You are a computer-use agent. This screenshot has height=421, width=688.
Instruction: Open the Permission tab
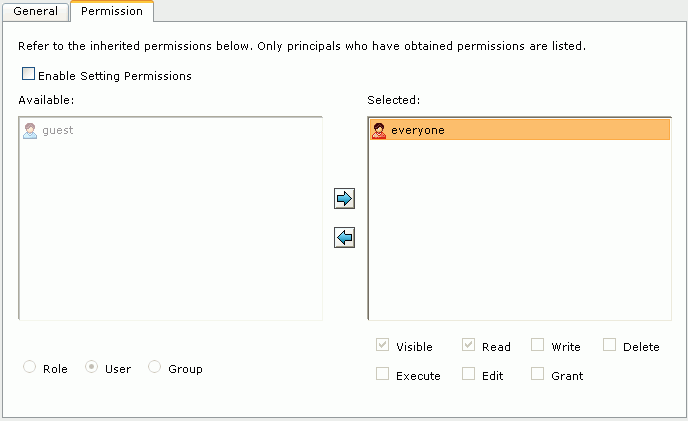(x=112, y=11)
